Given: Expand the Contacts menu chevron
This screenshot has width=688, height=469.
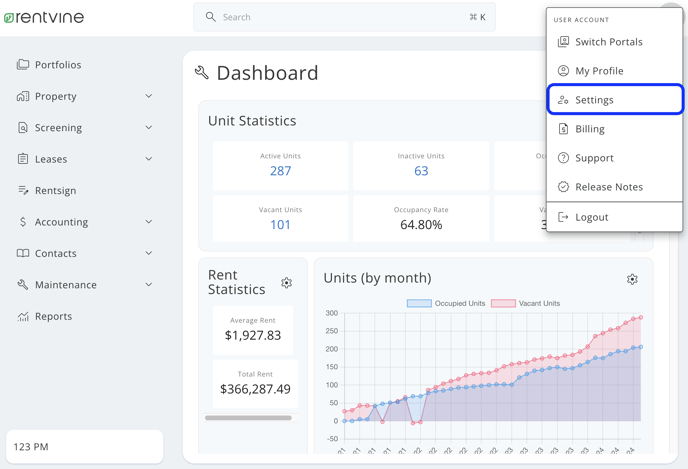Looking at the screenshot, I should coord(149,253).
